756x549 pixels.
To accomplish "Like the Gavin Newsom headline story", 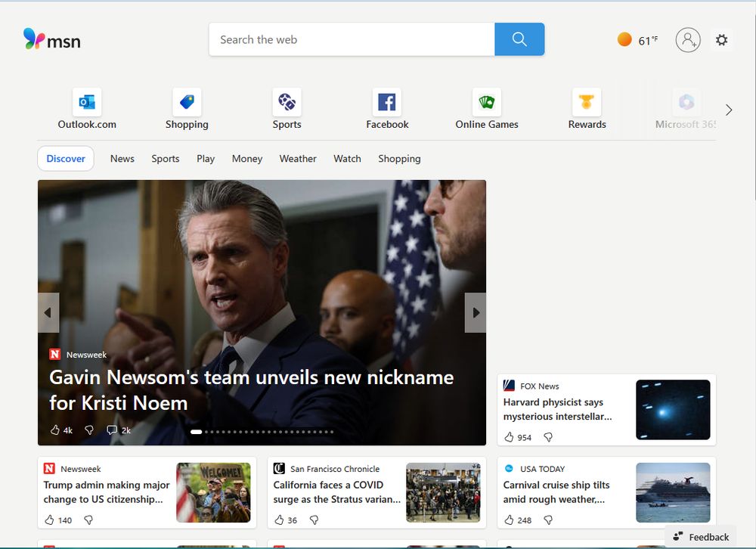I will coord(55,430).
